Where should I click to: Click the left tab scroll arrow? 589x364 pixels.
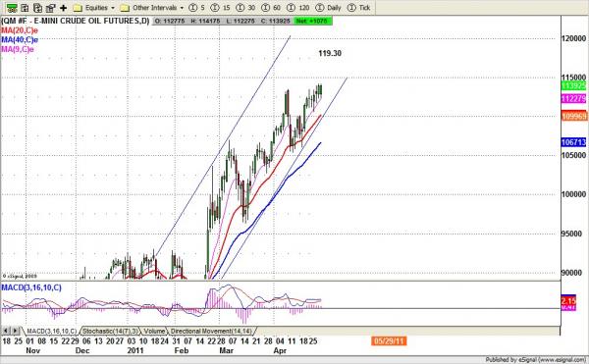6,331
